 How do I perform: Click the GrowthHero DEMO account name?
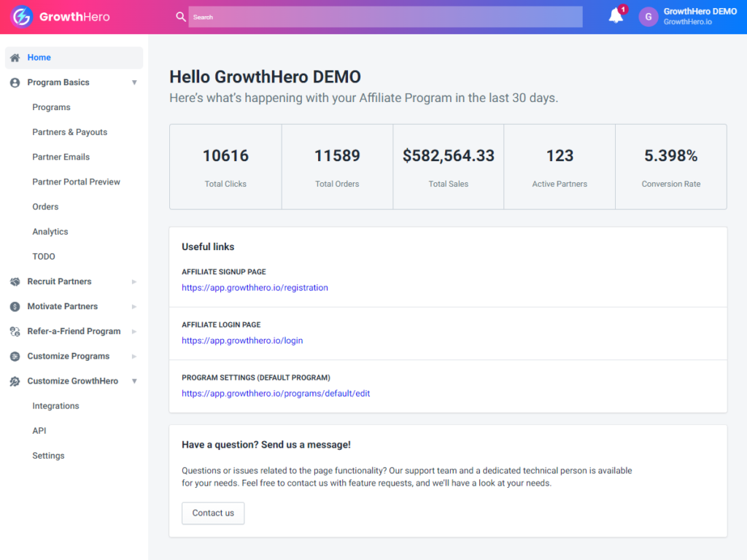700,12
